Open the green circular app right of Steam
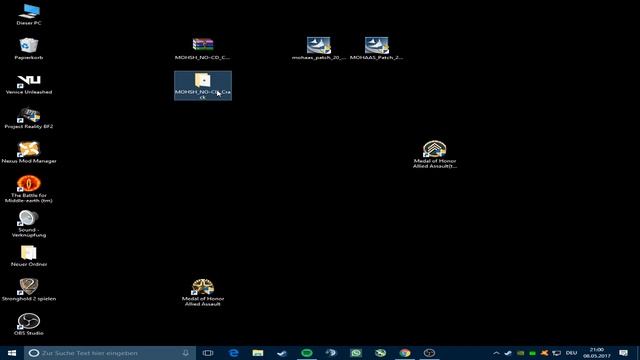The height and width of the screenshot is (360, 640). tap(307, 353)
